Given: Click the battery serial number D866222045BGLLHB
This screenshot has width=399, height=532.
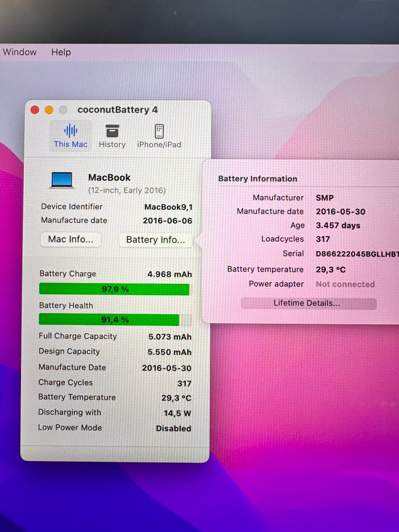Looking at the screenshot, I should (x=357, y=254).
